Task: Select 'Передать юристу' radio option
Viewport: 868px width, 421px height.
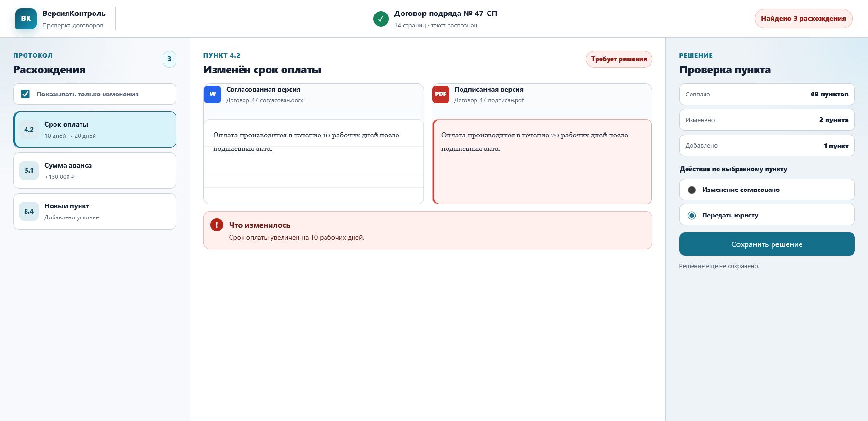Action: [x=692, y=216]
